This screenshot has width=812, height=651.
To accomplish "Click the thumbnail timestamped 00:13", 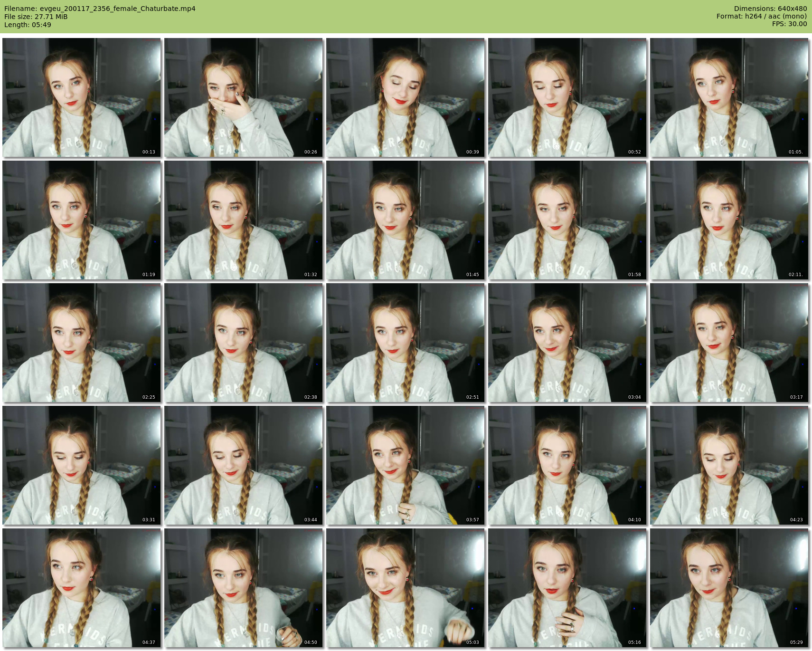I will point(82,97).
